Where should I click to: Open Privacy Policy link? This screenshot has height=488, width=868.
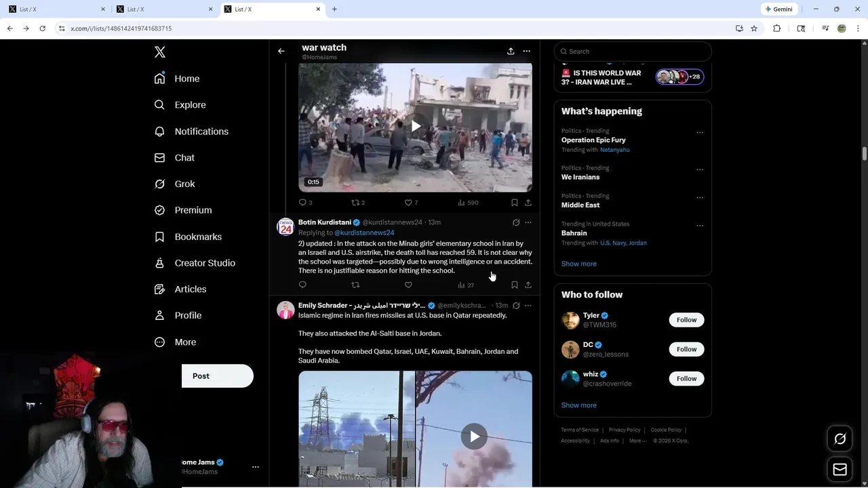(625, 430)
